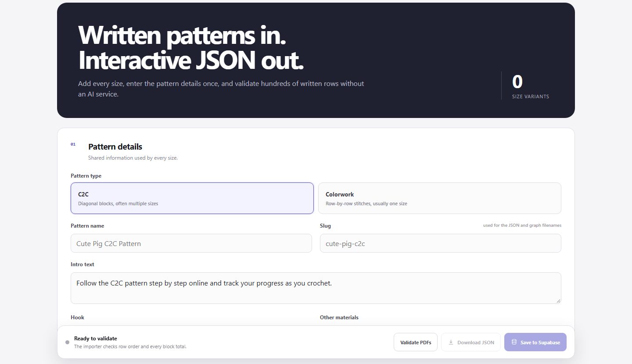Click the 'Ready to validate' status text
This screenshot has width=632, height=364.
pos(96,339)
